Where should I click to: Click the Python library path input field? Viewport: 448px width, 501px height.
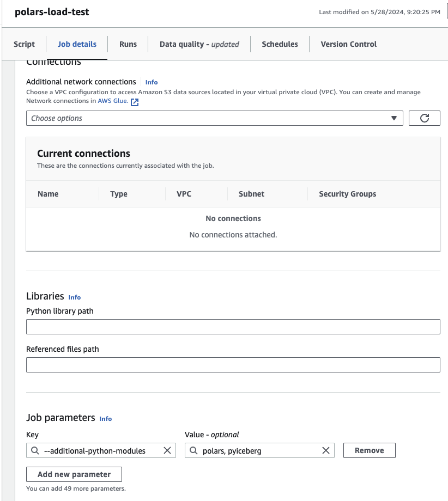[x=233, y=326]
